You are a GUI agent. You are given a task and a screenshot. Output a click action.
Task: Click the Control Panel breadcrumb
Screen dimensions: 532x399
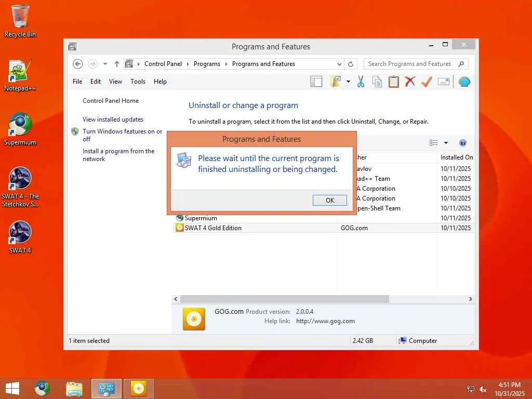coord(163,64)
